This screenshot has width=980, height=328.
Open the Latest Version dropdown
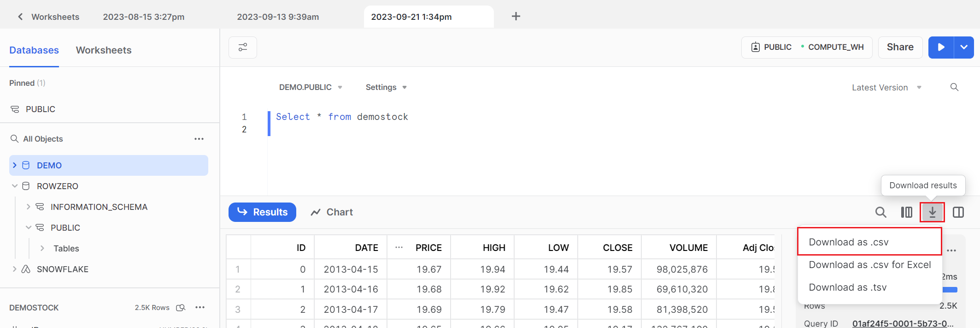click(x=886, y=88)
